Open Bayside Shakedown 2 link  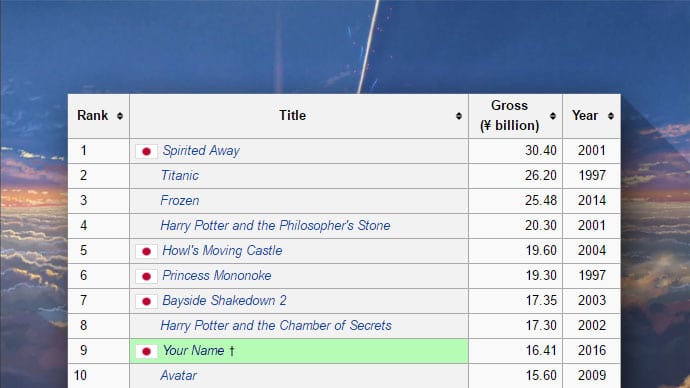tap(224, 300)
